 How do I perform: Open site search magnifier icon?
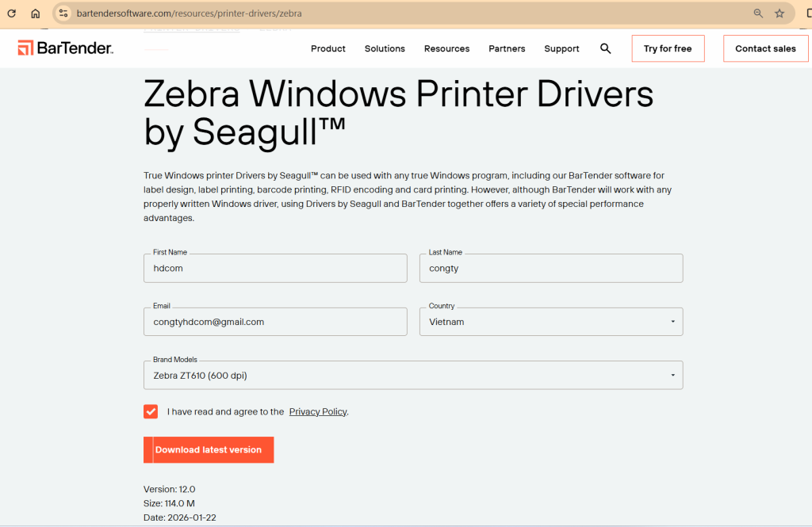pyautogui.click(x=605, y=48)
